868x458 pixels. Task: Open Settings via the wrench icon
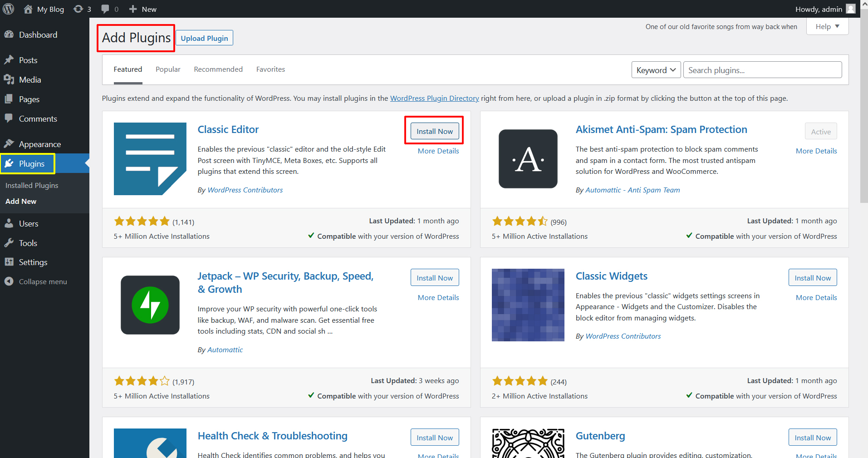[x=10, y=262]
